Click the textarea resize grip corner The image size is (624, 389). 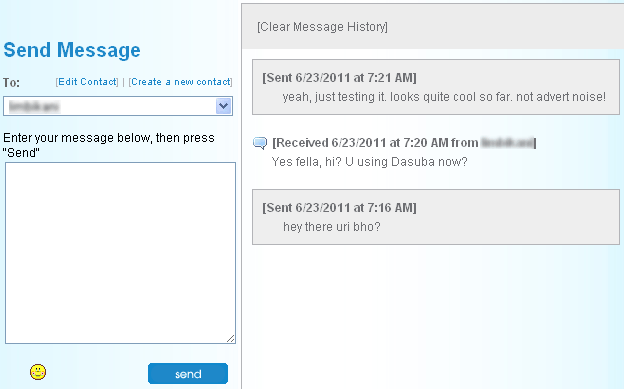pyautogui.click(x=231, y=339)
